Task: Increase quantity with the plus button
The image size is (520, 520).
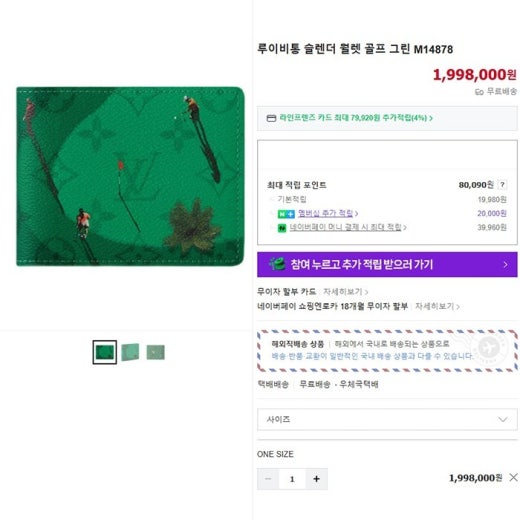Action: pos(316,479)
